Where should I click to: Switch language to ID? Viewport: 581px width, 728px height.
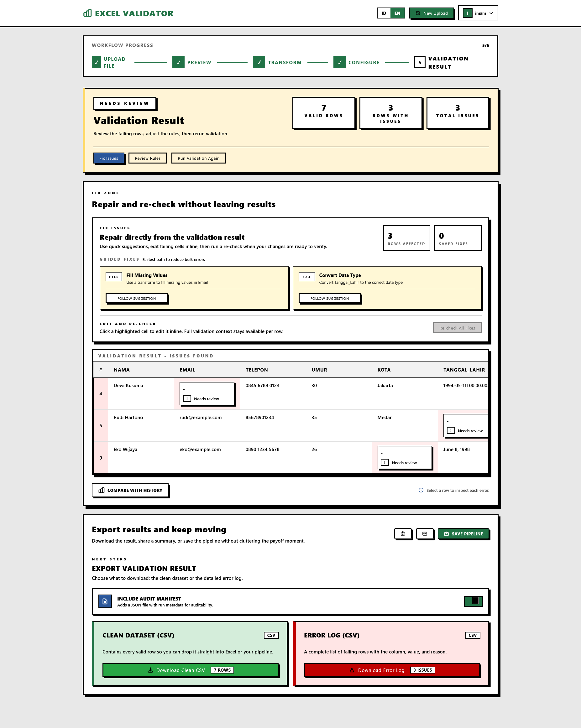384,13
